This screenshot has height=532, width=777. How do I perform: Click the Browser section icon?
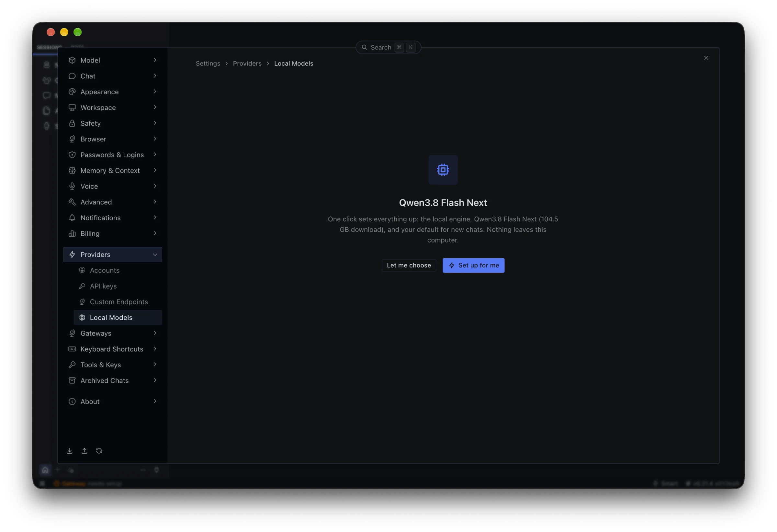(x=72, y=139)
